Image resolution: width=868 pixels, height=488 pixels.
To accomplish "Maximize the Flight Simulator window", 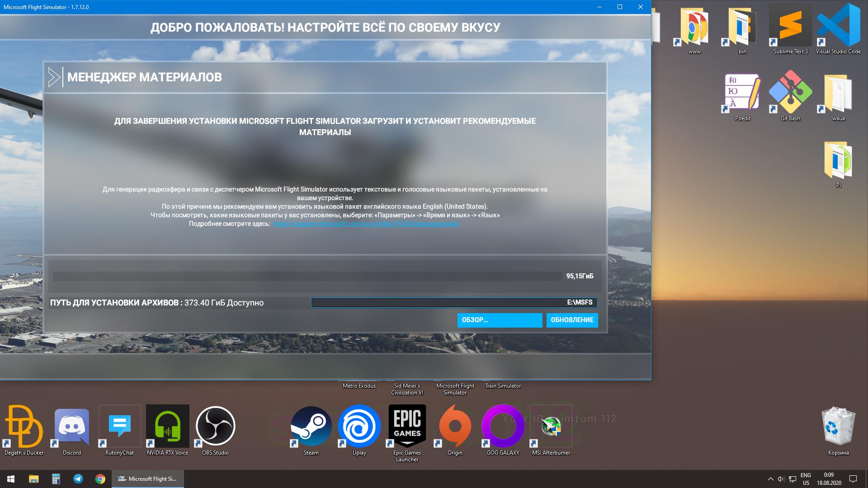I will point(620,7).
